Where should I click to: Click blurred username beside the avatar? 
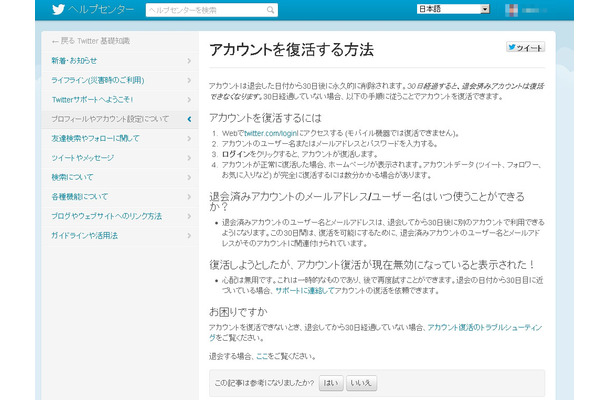[532, 10]
